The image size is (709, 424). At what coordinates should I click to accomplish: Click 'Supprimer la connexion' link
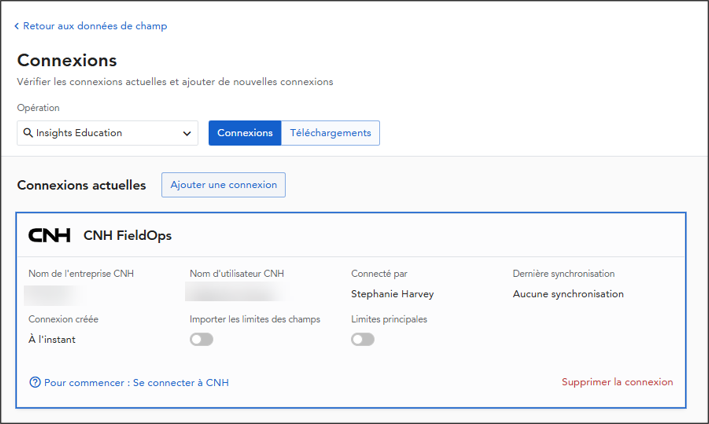[x=617, y=382]
